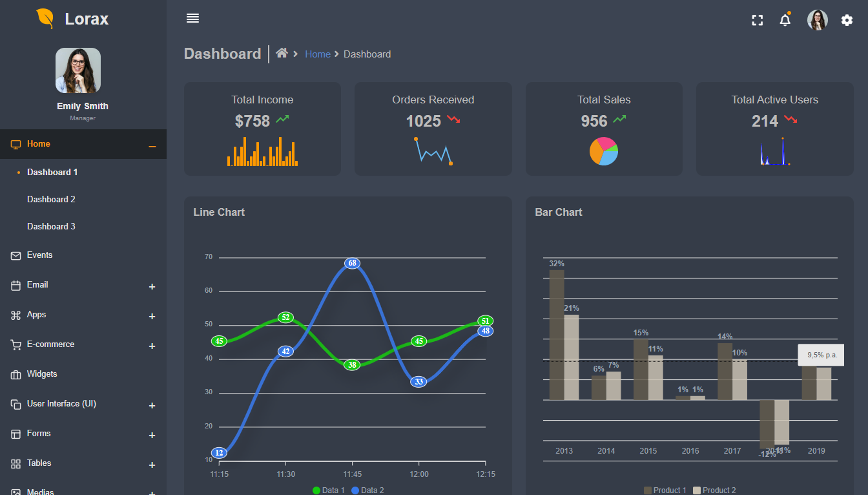Toggle Data 1 legend in line chart
Screen dimensions: 868x495
(329, 490)
